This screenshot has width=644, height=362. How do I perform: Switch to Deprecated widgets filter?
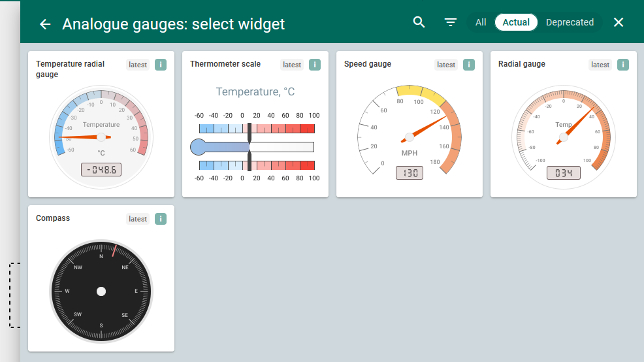570,22
